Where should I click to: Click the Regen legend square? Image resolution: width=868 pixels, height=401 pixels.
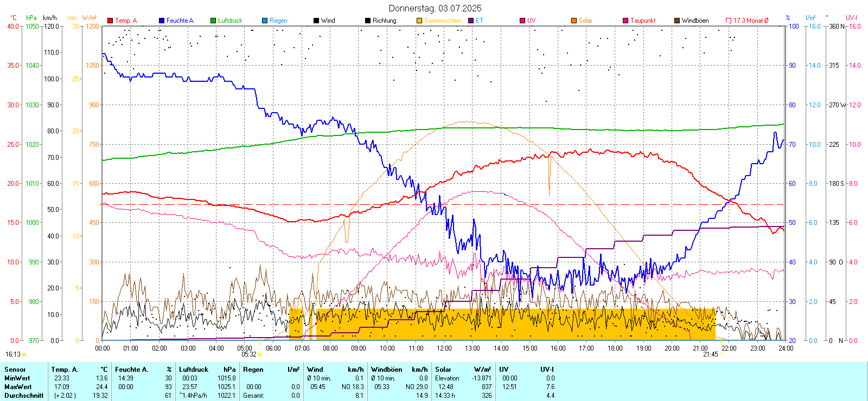(265, 21)
